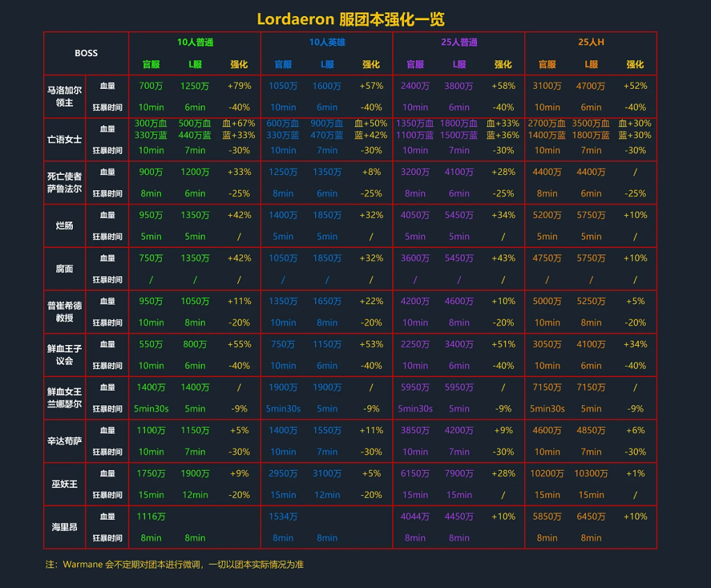Select boss name '鲜血女王兰娜瑟尔'
This screenshot has width=711, height=588.
(x=65, y=398)
